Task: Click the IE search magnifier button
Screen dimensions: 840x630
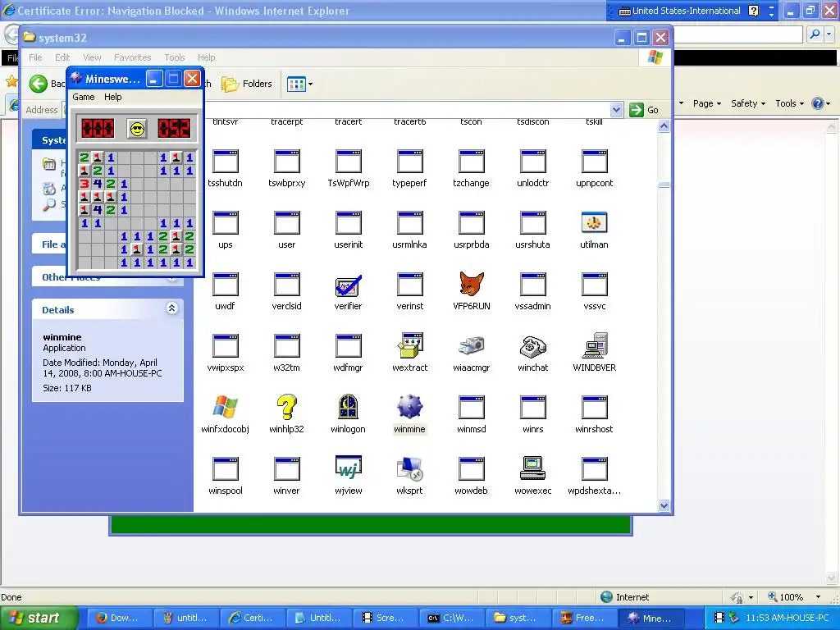Action: pyautogui.click(x=815, y=34)
